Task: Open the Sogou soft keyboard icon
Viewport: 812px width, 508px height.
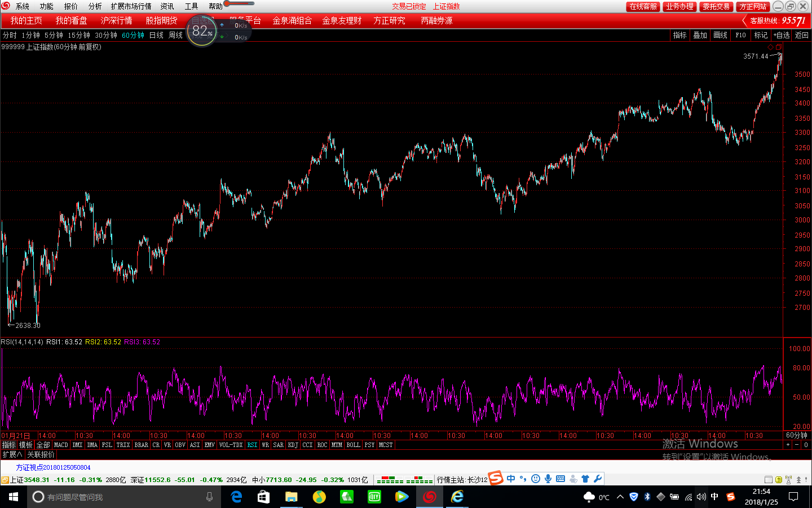Action: coord(560,479)
